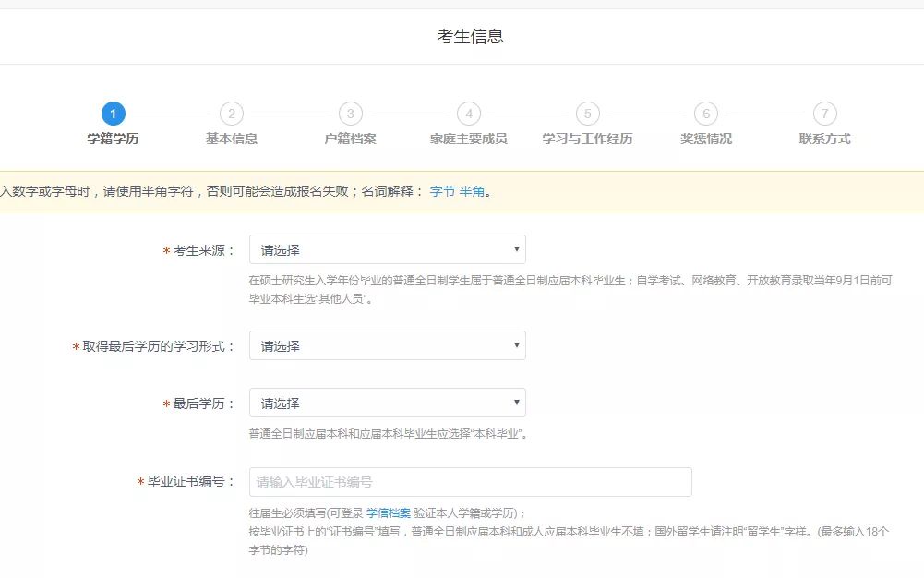
Task: Open the 最后学历 select box
Action: click(x=387, y=403)
